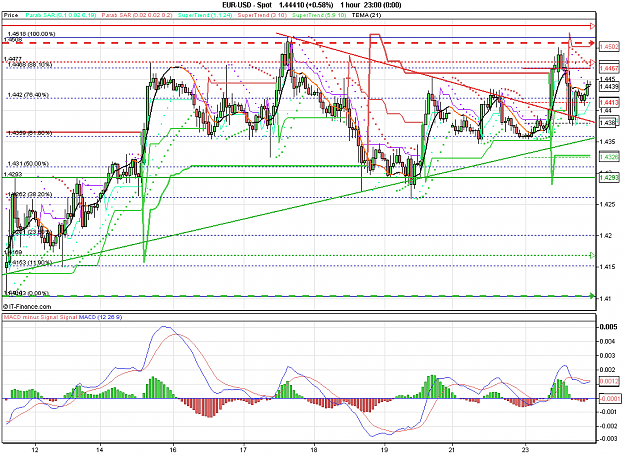Click the hollow green arrowhead on the dashed 1.4169 line
Viewport: 625px width, 455px height.
pos(592,255)
